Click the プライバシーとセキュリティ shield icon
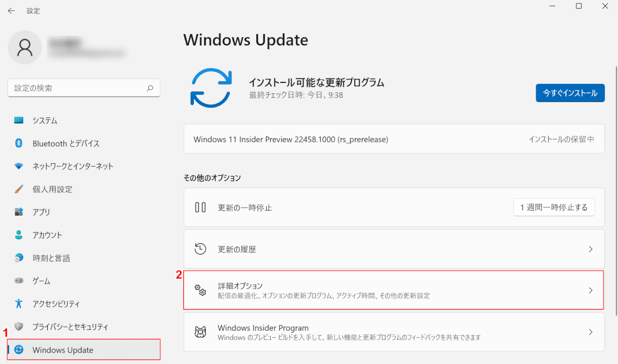Image resolution: width=618 pixels, height=364 pixels. pyautogui.click(x=19, y=327)
